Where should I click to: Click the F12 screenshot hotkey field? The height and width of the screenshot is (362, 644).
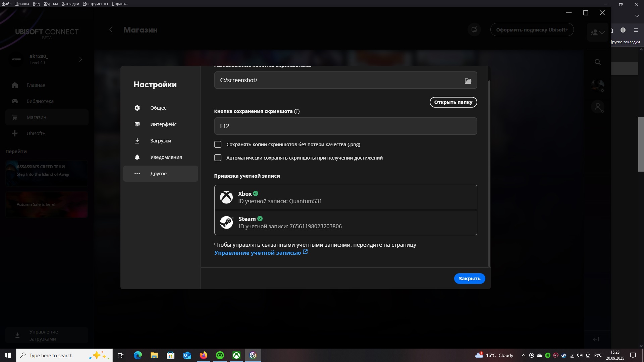(345, 126)
